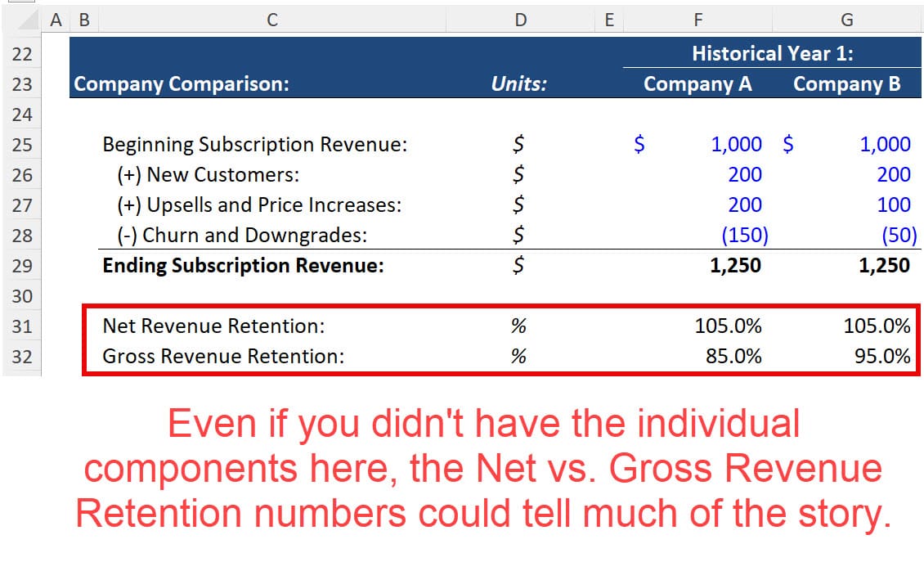Viewport: 924px width, 562px height.
Task: Select row 31 header
Action: tap(22, 326)
